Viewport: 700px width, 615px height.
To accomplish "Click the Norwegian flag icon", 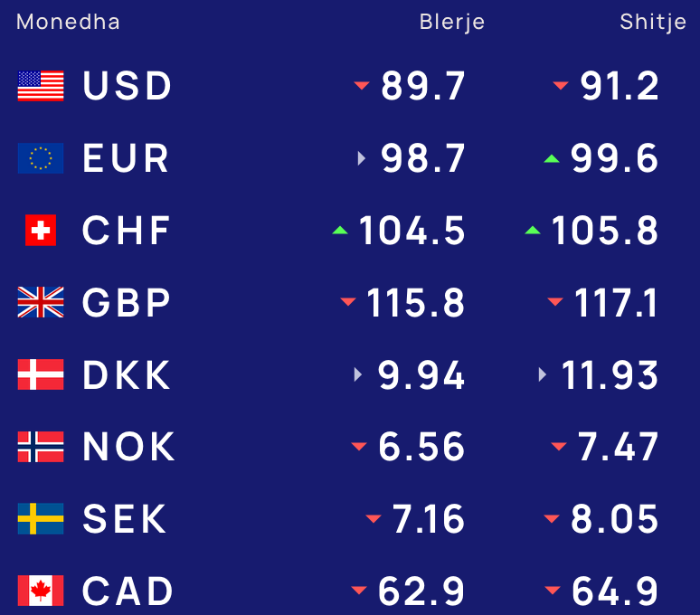I will point(41,447).
